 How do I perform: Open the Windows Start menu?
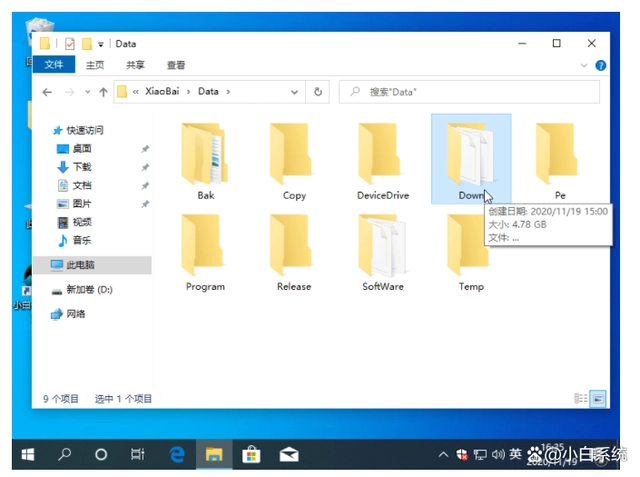pyautogui.click(x=28, y=454)
